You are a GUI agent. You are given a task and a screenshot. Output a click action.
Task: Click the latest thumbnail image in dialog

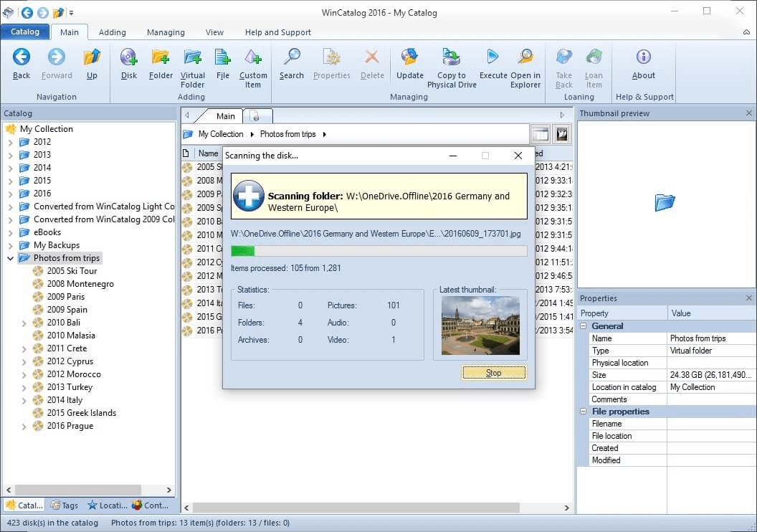pos(480,326)
